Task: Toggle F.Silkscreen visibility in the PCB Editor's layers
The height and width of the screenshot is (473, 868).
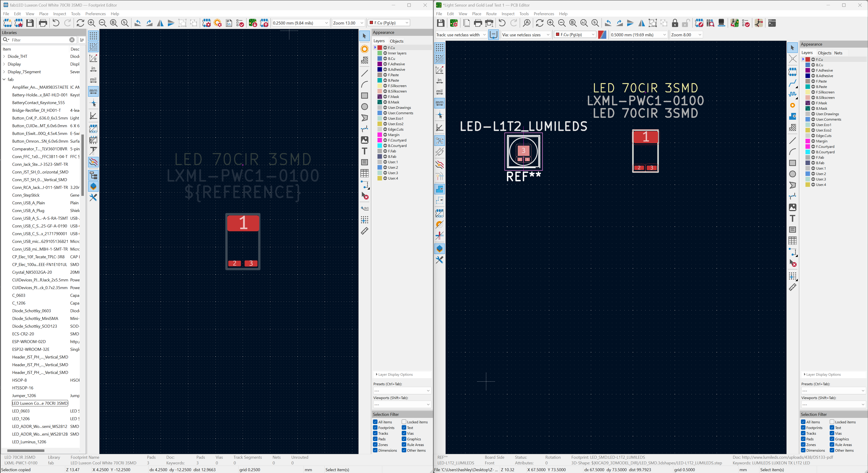Action: coord(813,92)
